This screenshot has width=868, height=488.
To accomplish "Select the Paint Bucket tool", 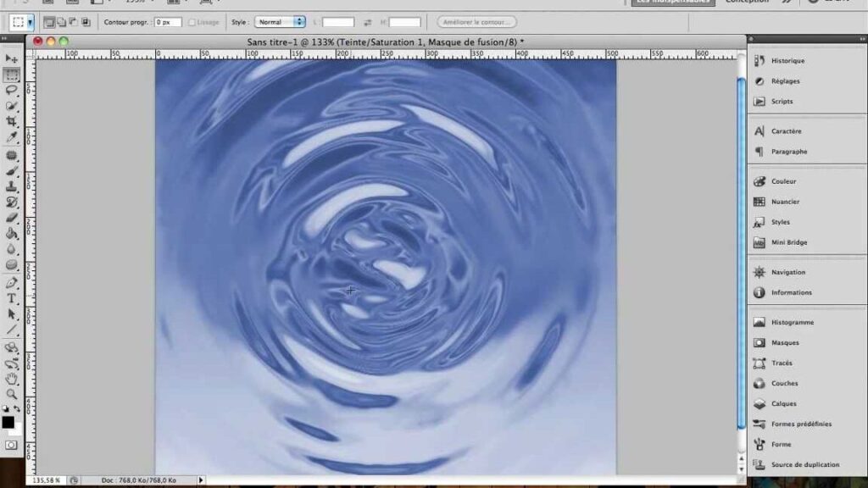I will 11,234.
